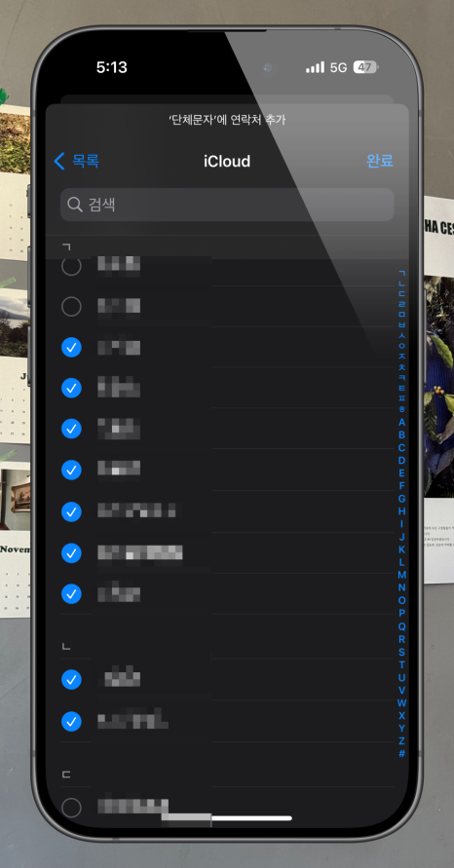Jump to index letter A
Viewport: 454px width, 868px height.
click(x=402, y=423)
